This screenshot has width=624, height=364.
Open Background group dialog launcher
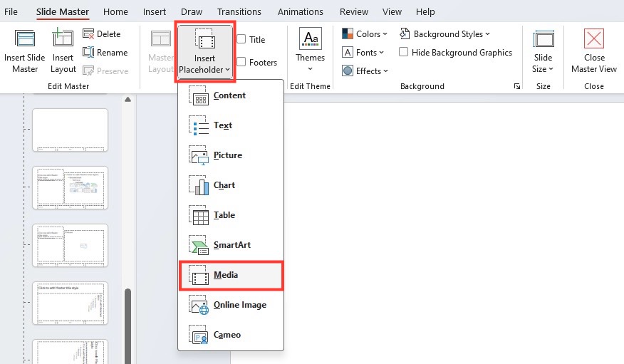pyautogui.click(x=517, y=86)
